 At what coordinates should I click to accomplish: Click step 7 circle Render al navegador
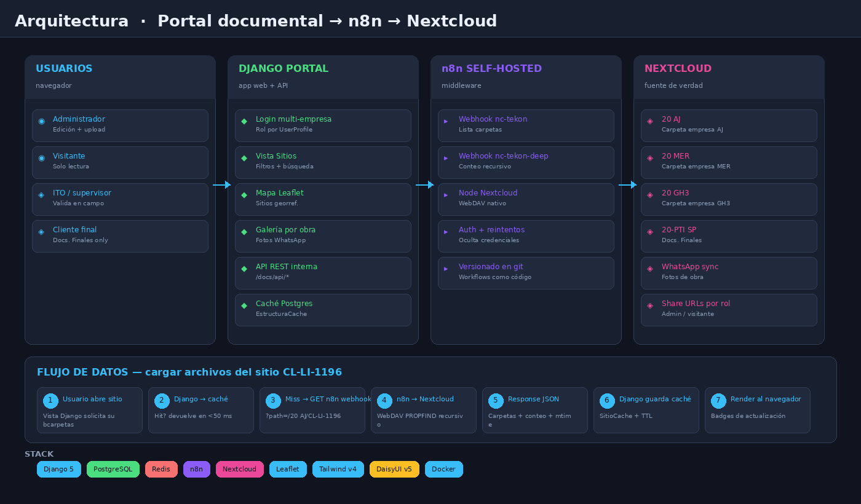coord(718,401)
